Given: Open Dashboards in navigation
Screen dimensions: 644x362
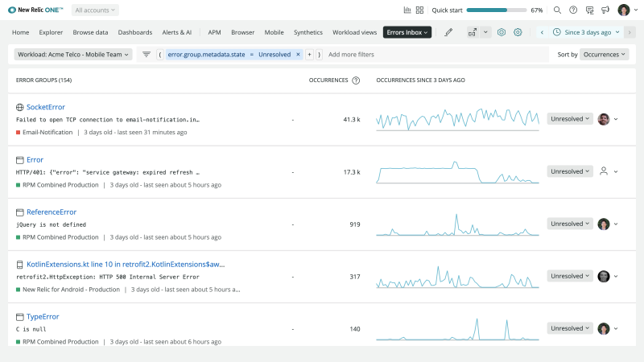Looking at the screenshot, I should [135, 32].
